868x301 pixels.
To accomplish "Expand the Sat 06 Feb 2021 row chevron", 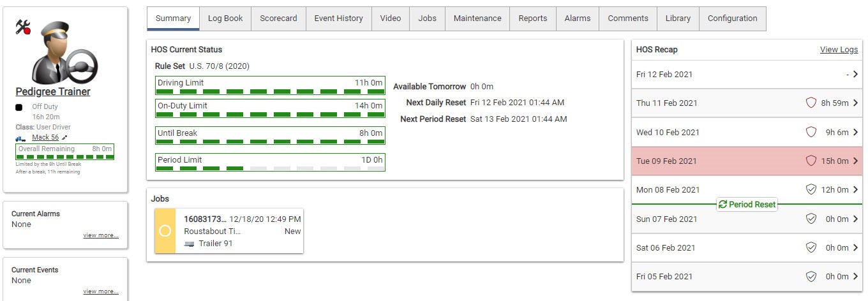I will tap(855, 248).
